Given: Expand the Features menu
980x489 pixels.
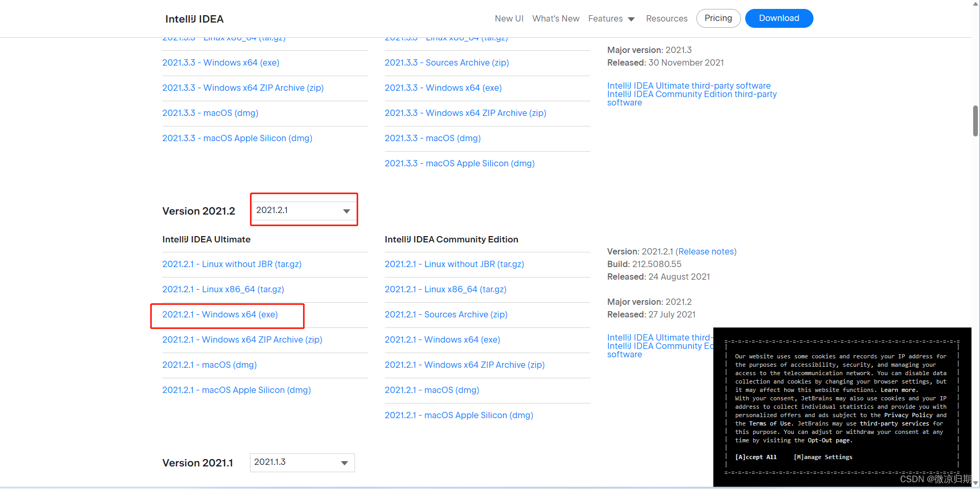Looking at the screenshot, I should point(611,18).
